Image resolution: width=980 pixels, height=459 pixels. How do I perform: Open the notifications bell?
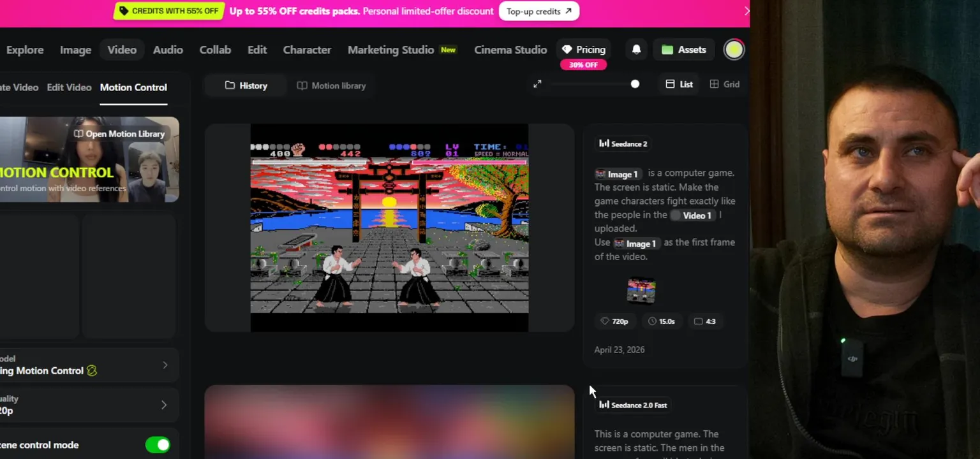point(636,50)
